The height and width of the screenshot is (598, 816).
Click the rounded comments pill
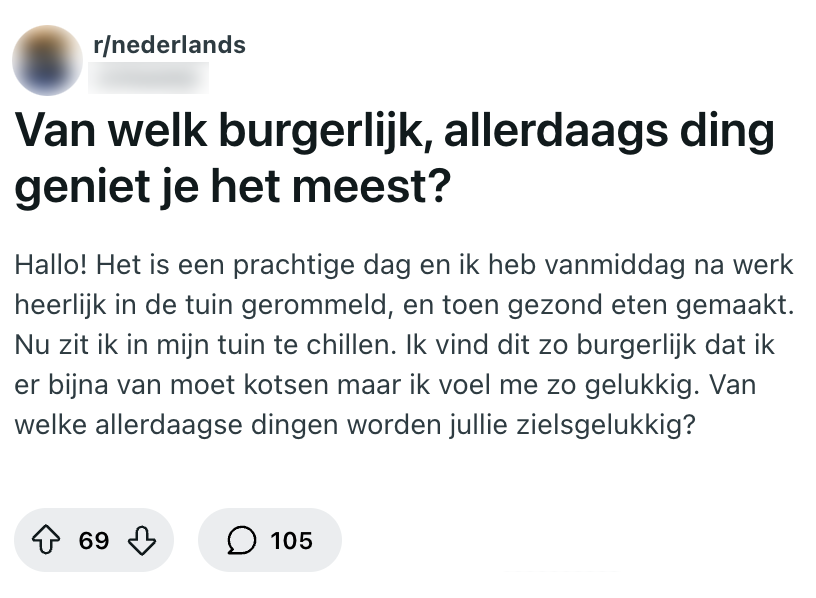(x=269, y=540)
